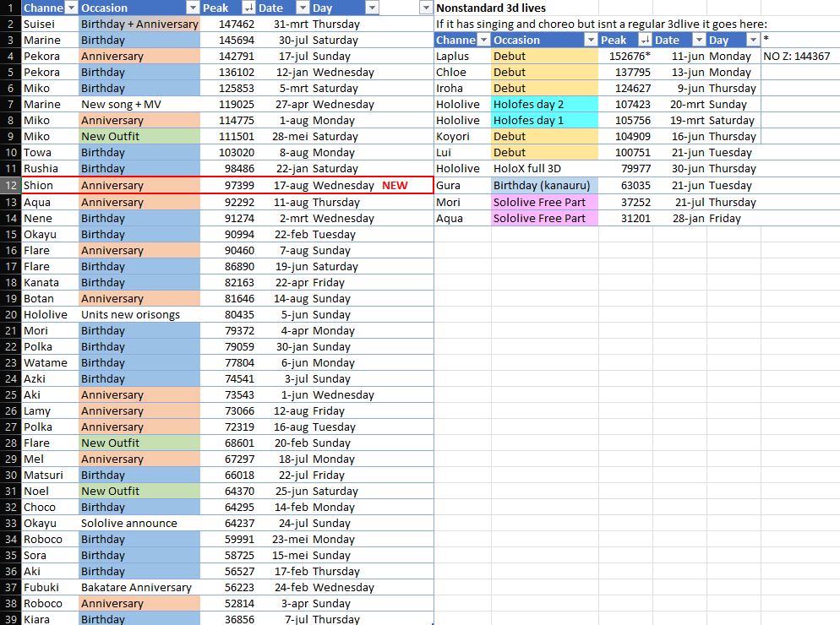The image size is (840, 625).
Task: Select the 'NO Z: 144367' note cell
Action: [x=800, y=57]
